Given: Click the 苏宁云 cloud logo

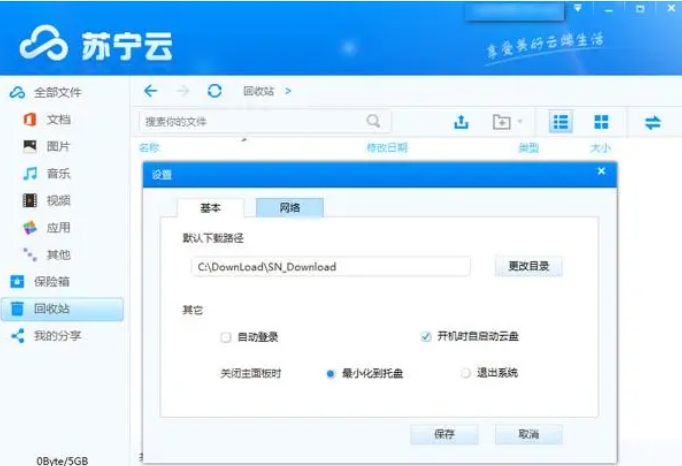Looking at the screenshot, I should [x=43, y=43].
